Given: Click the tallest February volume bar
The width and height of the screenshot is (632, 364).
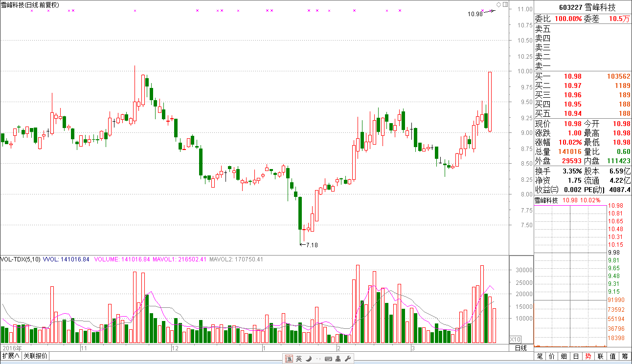Looking at the screenshot, I should pos(358,303).
